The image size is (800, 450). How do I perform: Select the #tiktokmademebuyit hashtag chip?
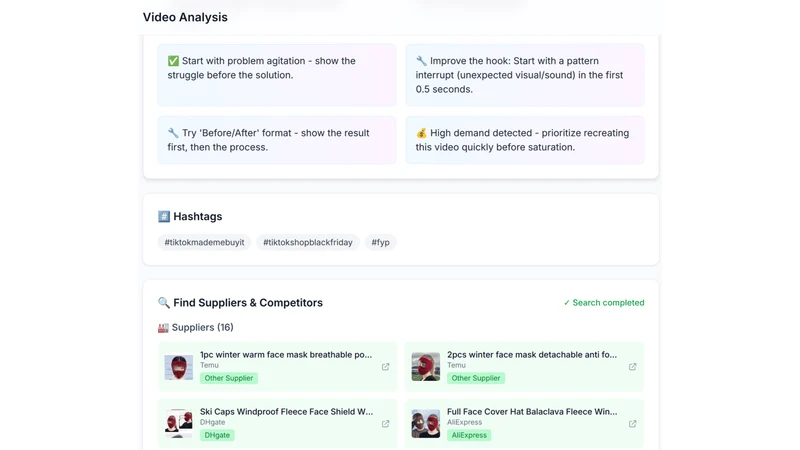204,242
